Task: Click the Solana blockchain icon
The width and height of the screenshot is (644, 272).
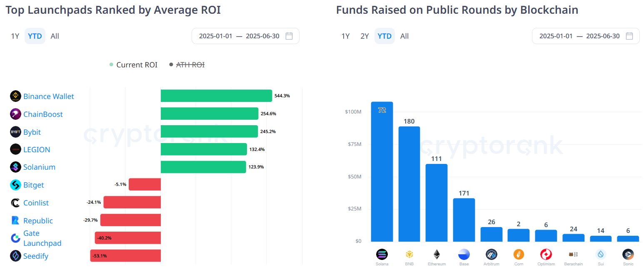Action: point(382,254)
